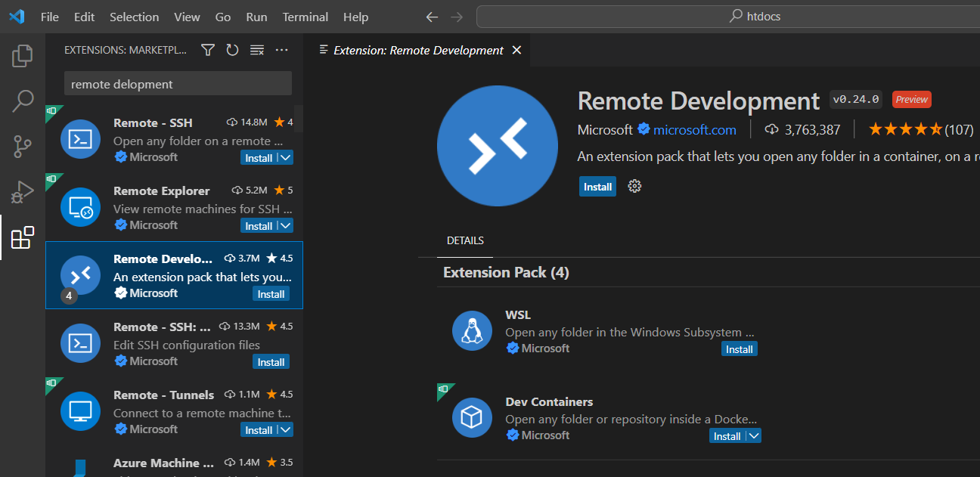
Task: Click the VS Code logo icon
Action: [x=16, y=17]
